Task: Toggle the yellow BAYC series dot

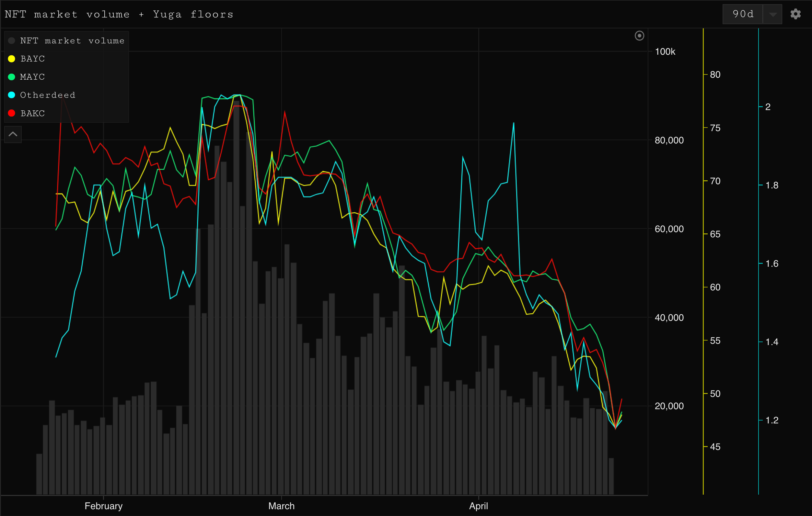Action: click(11, 59)
